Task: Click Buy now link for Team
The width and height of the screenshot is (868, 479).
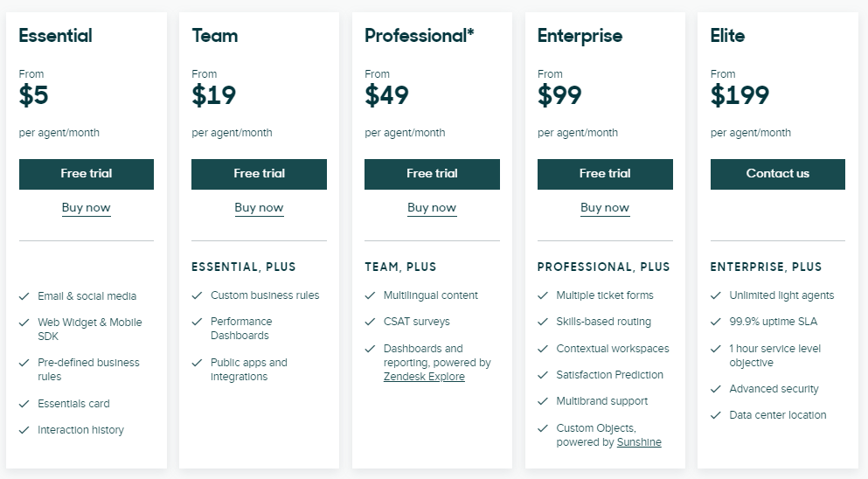Action: pyautogui.click(x=259, y=208)
